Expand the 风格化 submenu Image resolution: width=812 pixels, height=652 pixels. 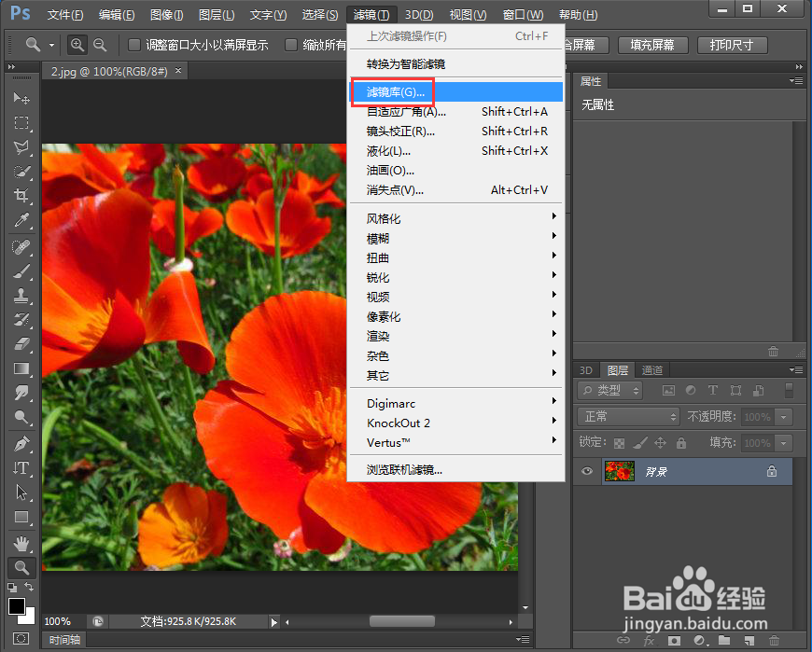click(455, 218)
